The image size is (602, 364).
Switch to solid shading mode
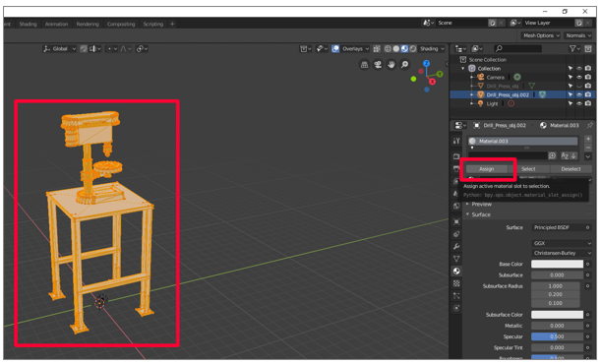click(396, 49)
